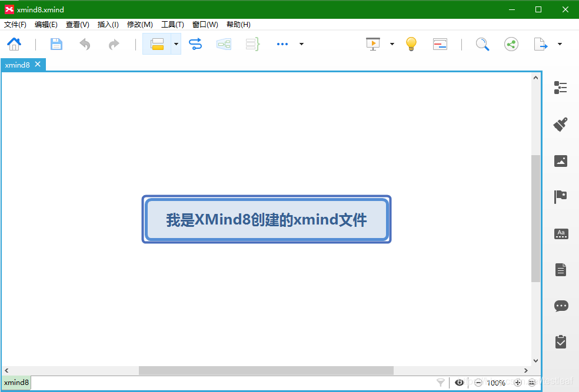This screenshot has width=579, height=392.
Task: Open the Notes panel in sidebar
Action: click(561, 270)
